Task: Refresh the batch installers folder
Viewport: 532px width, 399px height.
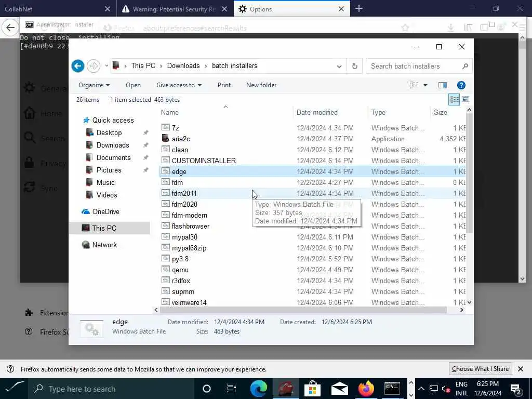Action: (x=354, y=66)
